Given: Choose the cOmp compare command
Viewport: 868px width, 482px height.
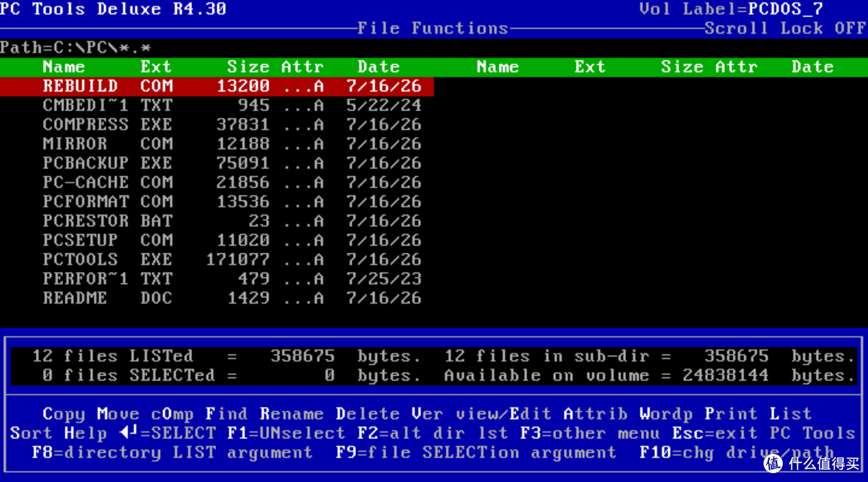Looking at the screenshot, I should tap(172, 414).
